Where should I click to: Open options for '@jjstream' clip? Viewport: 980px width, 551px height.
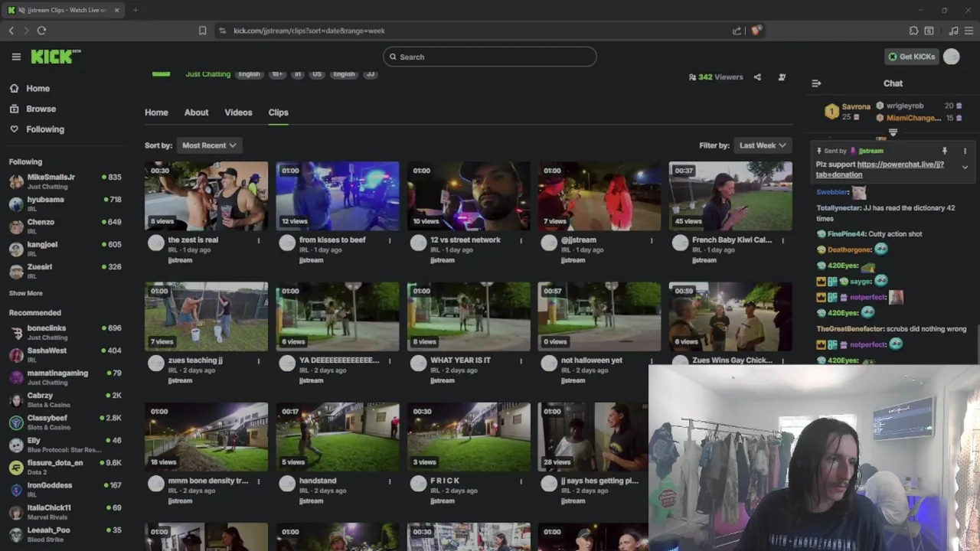pyautogui.click(x=652, y=240)
